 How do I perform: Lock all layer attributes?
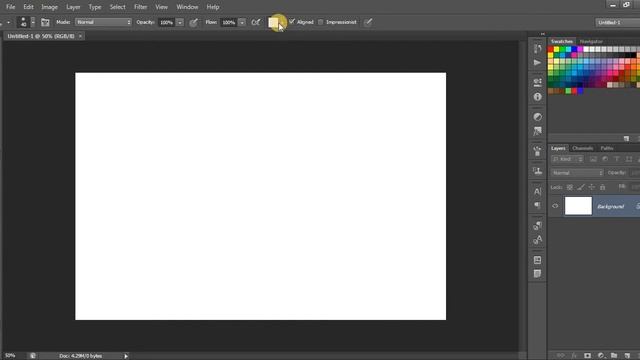click(602, 187)
